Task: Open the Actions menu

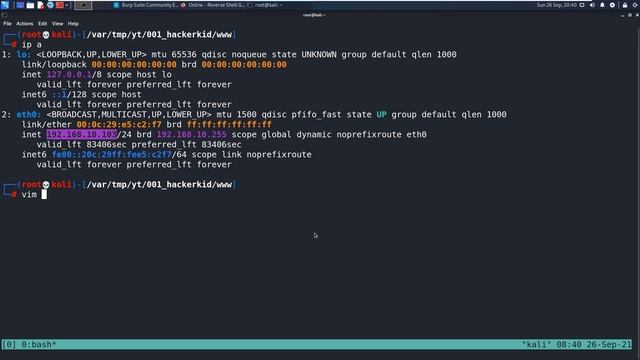Action: [24, 24]
